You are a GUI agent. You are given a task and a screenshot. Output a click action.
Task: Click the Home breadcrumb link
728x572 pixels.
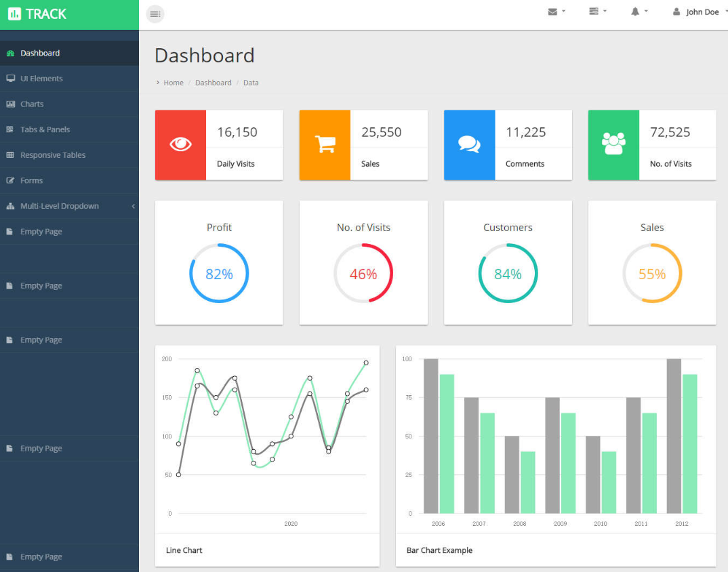pos(174,83)
